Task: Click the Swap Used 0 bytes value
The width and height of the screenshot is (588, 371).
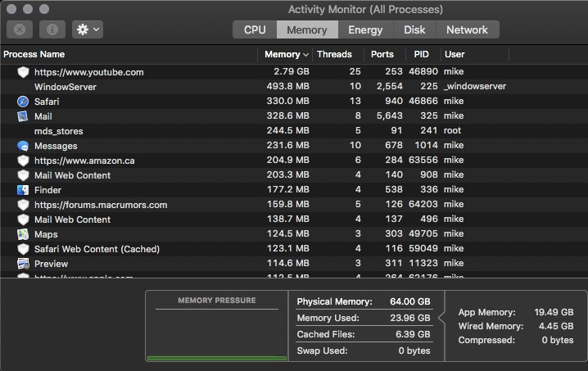Action: [414, 351]
